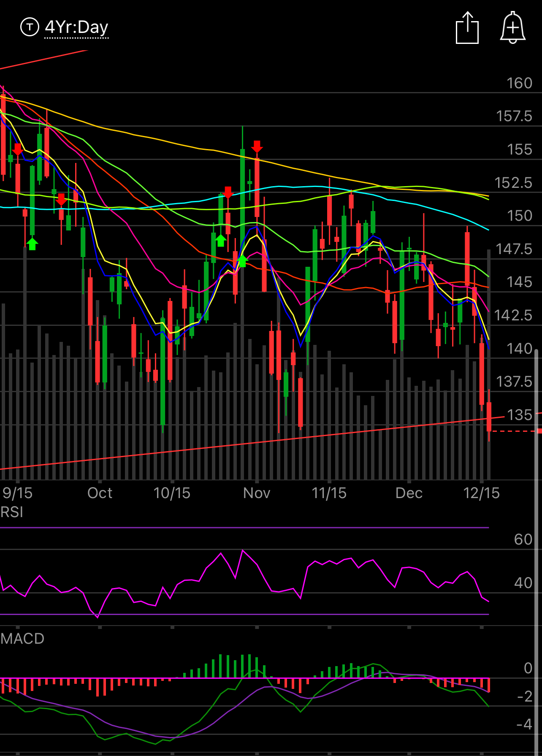Click the green buy arrow near 9/15
542x756 pixels.
pyautogui.click(x=32, y=244)
